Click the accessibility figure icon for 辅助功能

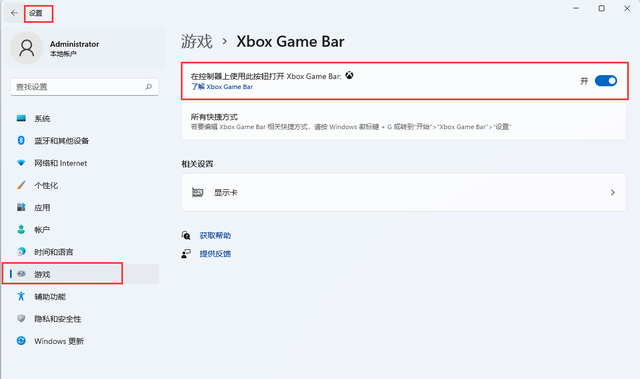pos(21,296)
